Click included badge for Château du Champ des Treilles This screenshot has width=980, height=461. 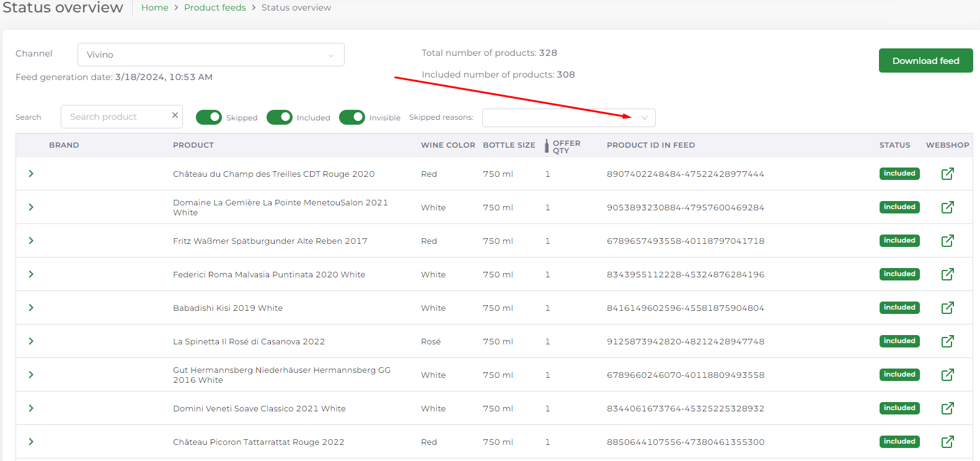899,174
